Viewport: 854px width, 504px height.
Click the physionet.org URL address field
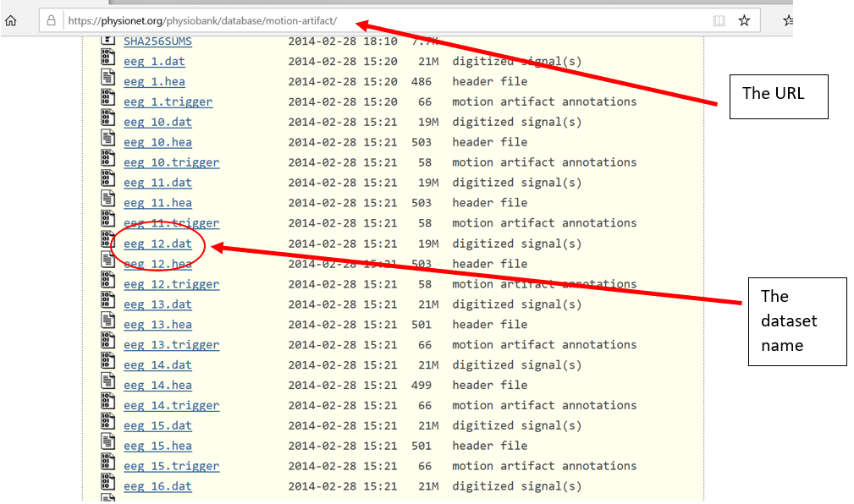coord(381,20)
